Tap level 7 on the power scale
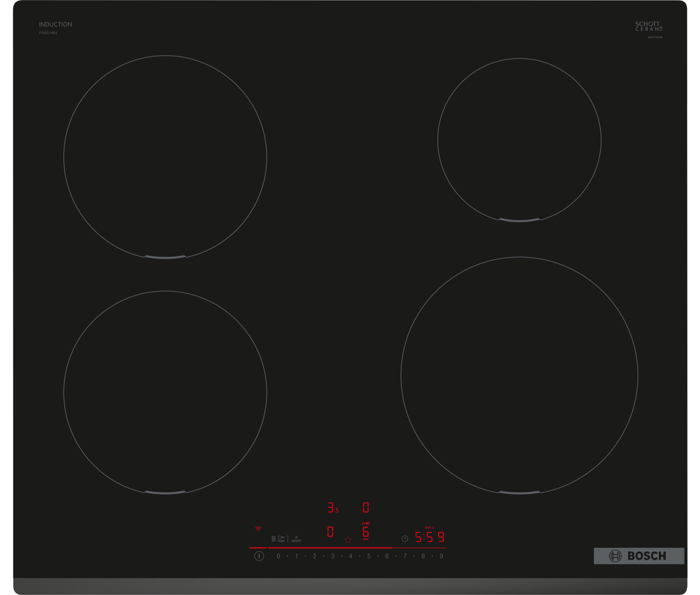 (405, 556)
